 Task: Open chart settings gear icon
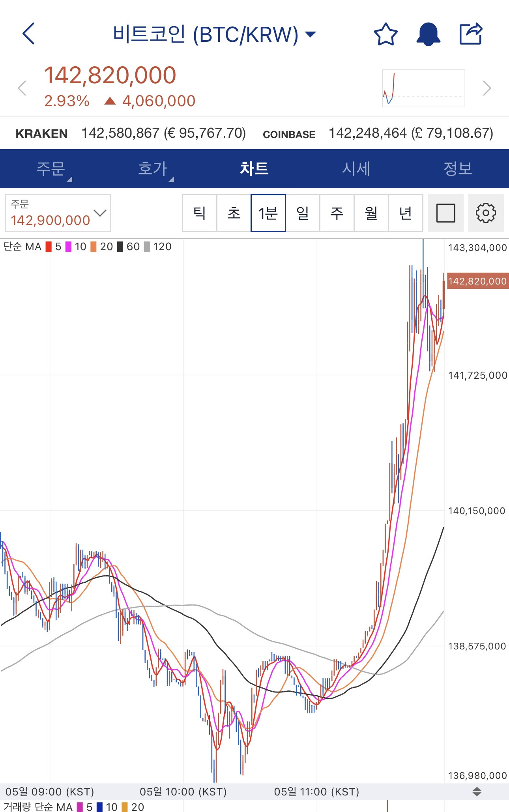[x=486, y=213]
